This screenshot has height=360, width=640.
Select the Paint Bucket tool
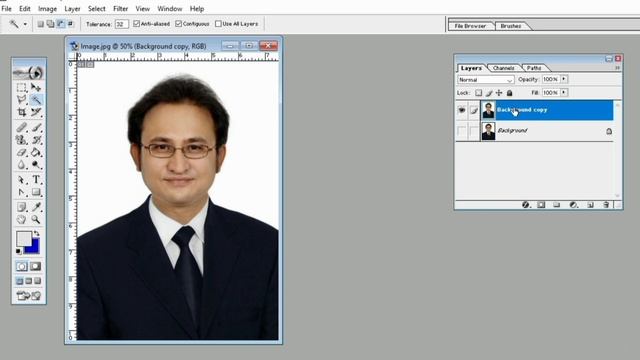point(36,153)
